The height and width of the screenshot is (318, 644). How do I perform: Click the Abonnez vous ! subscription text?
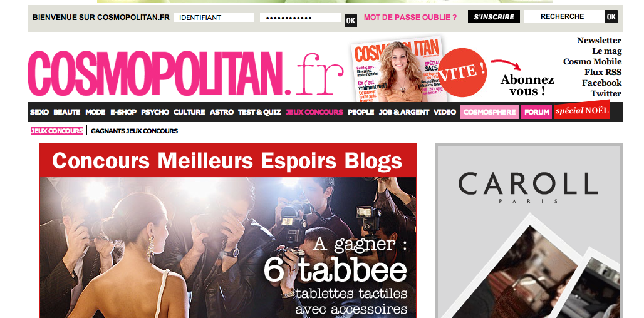point(527,85)
